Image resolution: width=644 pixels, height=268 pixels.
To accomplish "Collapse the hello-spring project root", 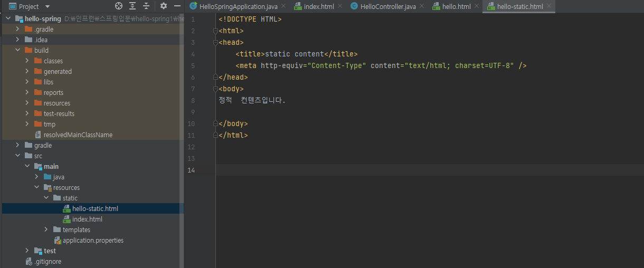I will point(8,19).
